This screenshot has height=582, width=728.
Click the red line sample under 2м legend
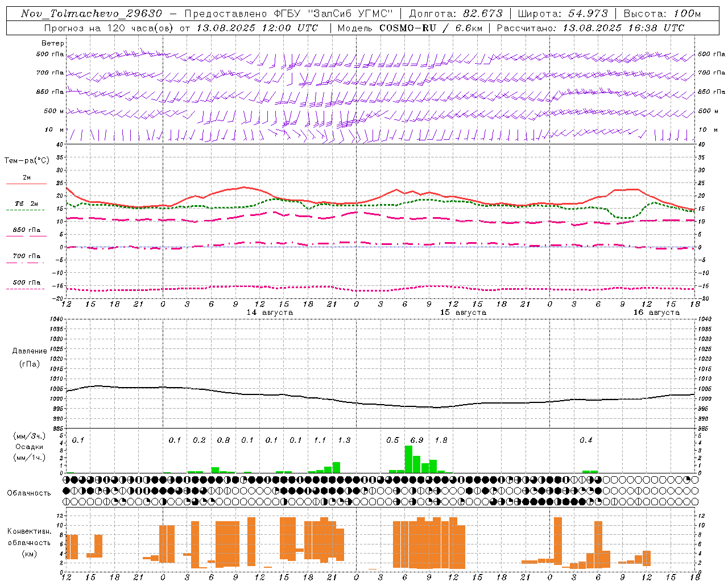click(26, 184)
